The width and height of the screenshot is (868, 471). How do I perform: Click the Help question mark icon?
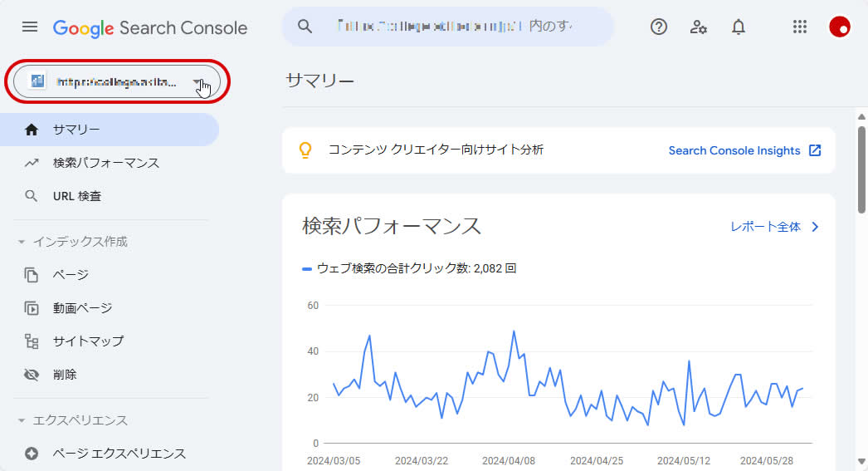pyautogui.click(x=659, y=27)
